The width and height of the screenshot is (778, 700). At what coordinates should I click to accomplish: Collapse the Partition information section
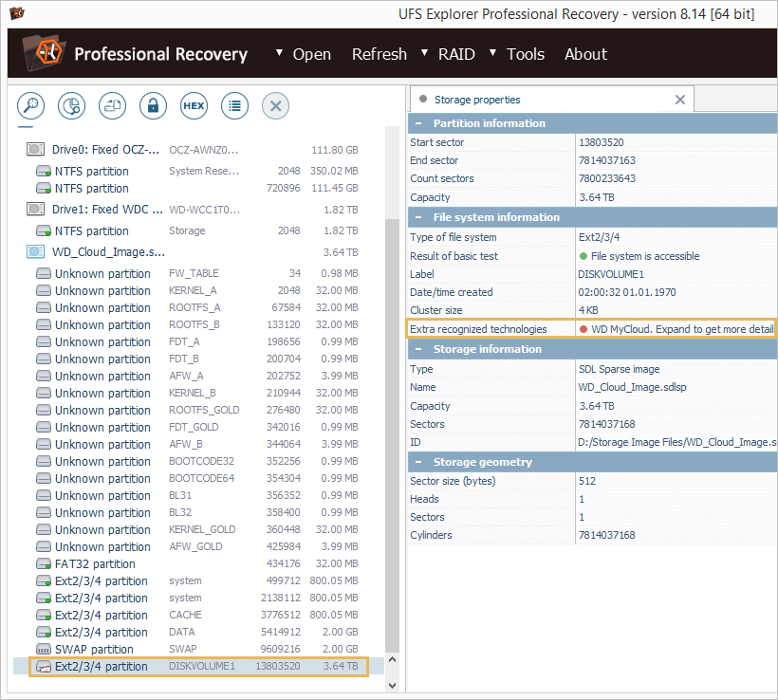pos(417,123)
